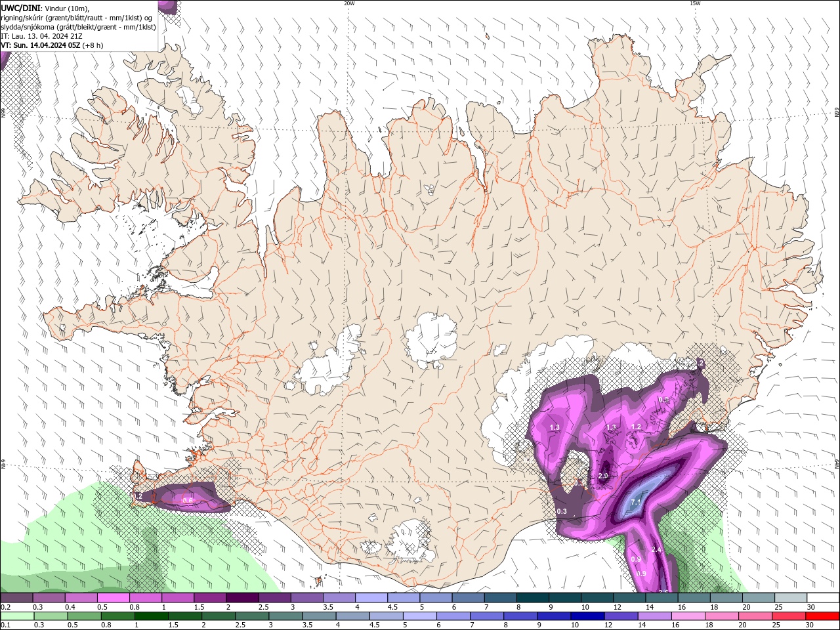This screenshot has width=840, height=630.
Task: Pick lower legend swatch between 0.1 and 0.3
Action: tap(16, 616)
